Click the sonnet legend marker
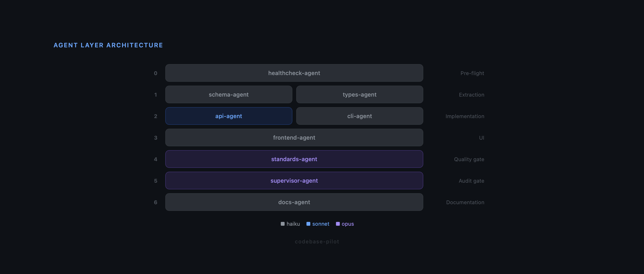644x274 pixels. pyautogui.click(x=308, y=224)
